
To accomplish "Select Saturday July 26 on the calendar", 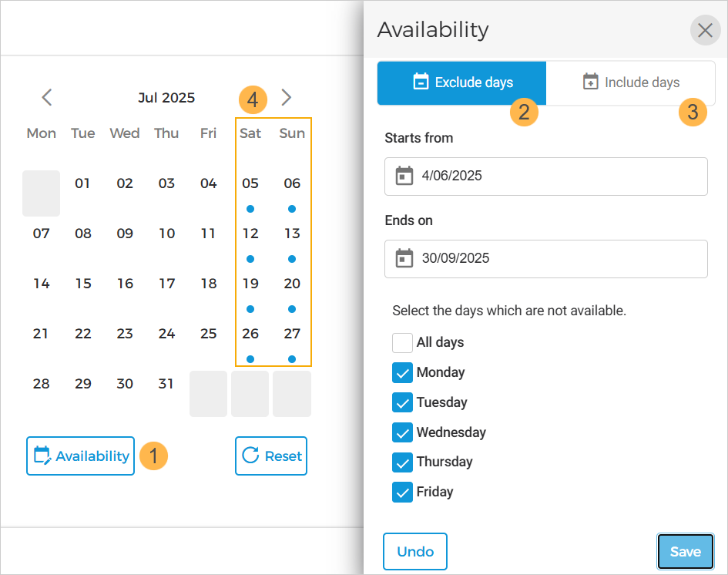I will pyautogui.click(x=250, y=335).
